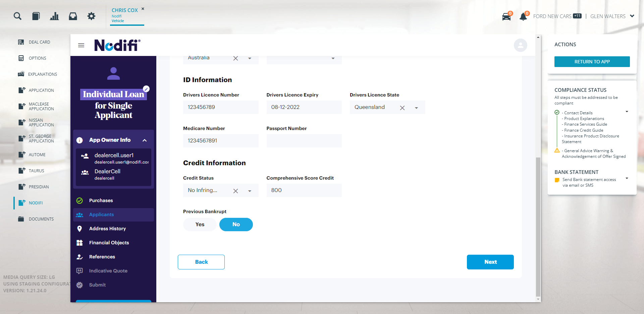Select No for Previous Bankrupt
Image resolution: width=644 pixels, height=314 pixels.
pos(236,225)
